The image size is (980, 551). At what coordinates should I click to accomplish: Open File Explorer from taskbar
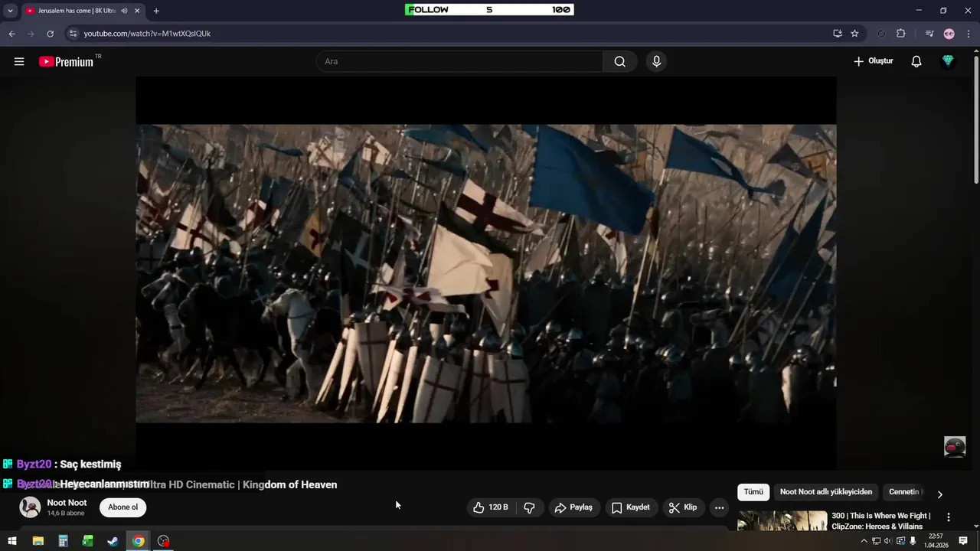(x=38, y=541)
